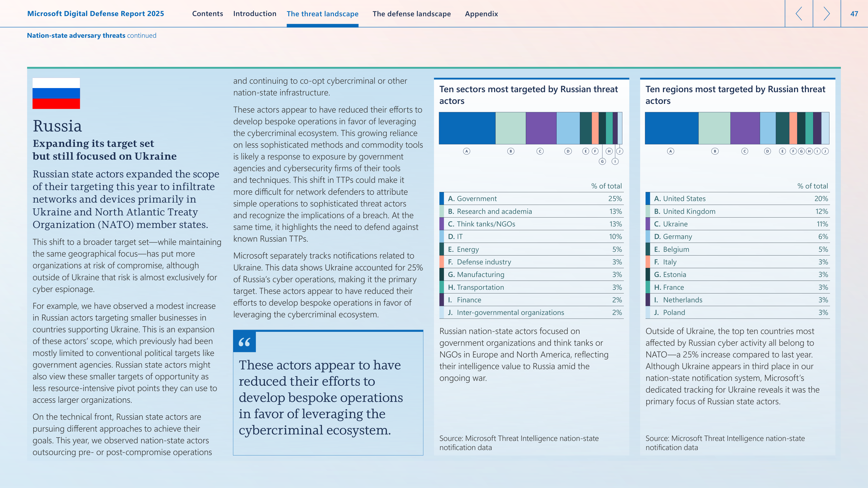Select the F. Italy row
The width and height of the screenshot is (868, 488).
tap(738, 262)
